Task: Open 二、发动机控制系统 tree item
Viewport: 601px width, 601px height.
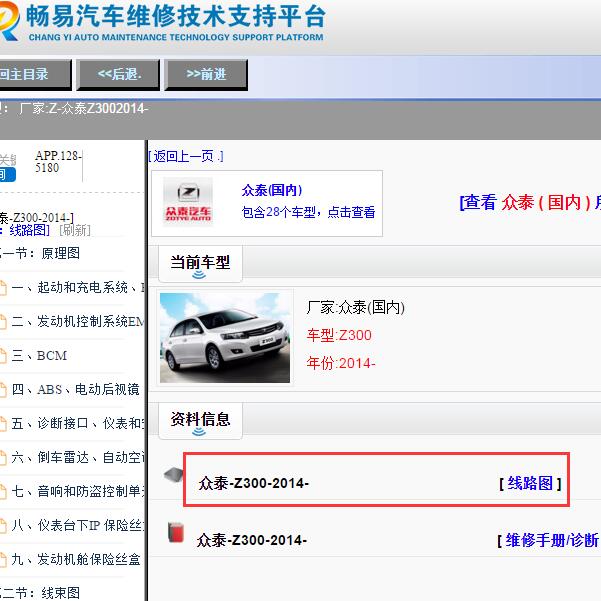Action: (x=78, y=321)
